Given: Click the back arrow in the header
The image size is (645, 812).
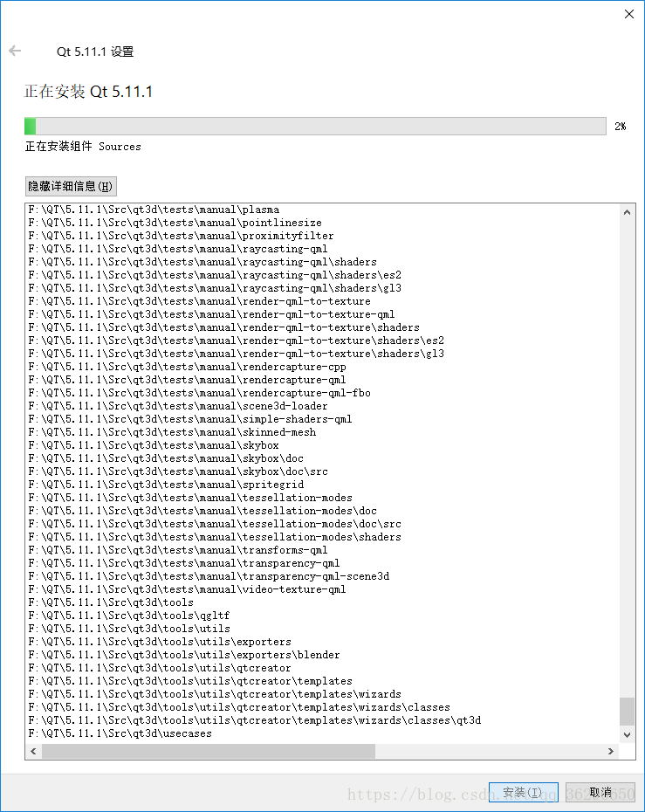Looking at the screenshot, I should click(x=15, y=51).
